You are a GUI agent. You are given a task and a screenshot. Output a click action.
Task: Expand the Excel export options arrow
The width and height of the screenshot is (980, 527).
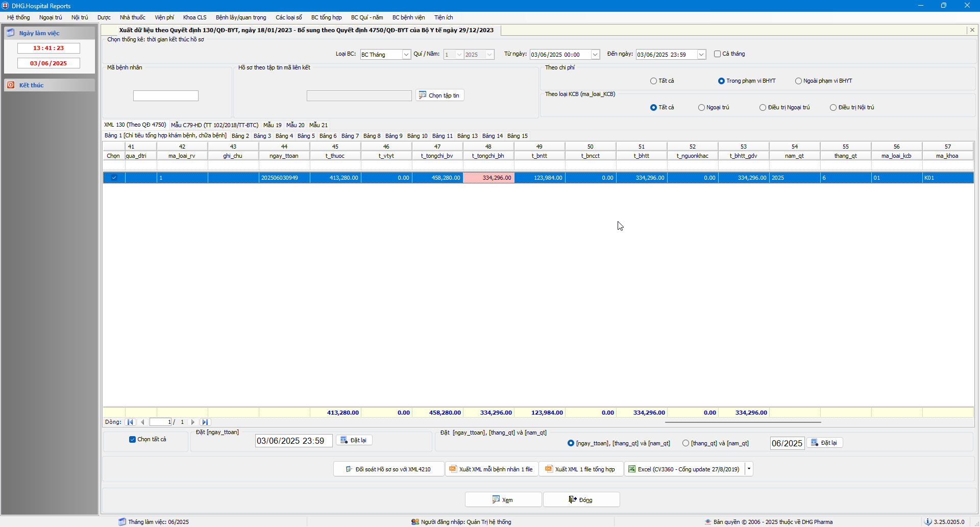coord(749,469)
